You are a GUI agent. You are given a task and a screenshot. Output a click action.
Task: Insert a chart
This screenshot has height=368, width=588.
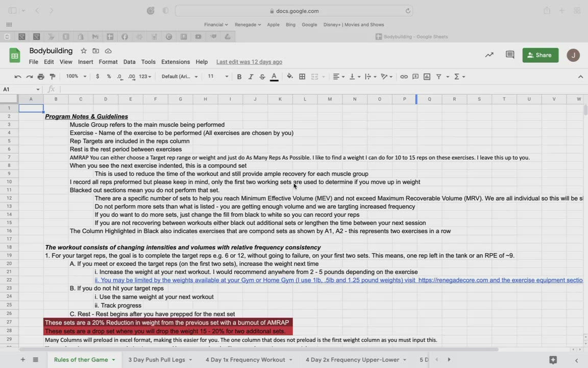(x=427, y=77)
